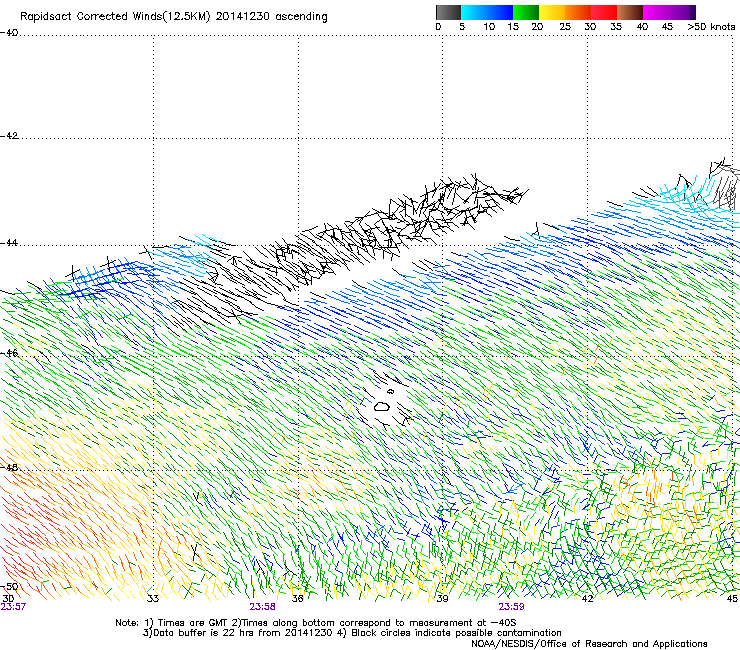Click the '-44' latitude axis label
This screenshot has width=740, height=650.
tap(9, 243)
